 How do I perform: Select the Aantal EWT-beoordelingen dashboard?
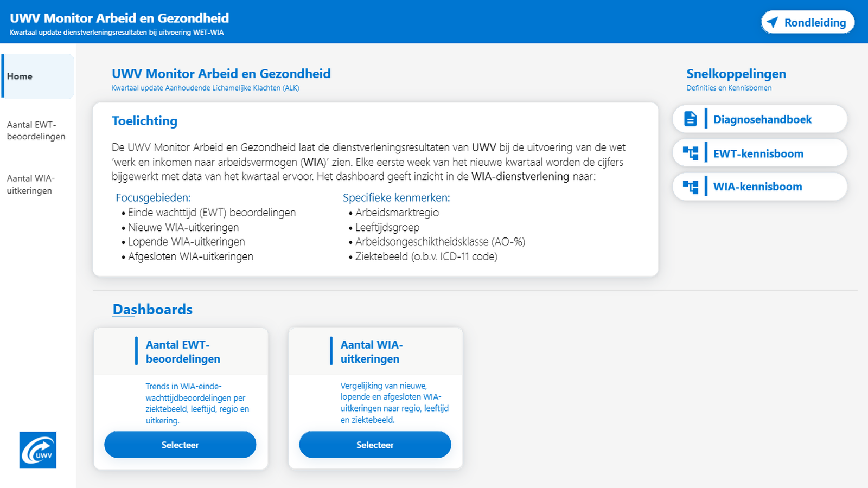coord(180,445)
